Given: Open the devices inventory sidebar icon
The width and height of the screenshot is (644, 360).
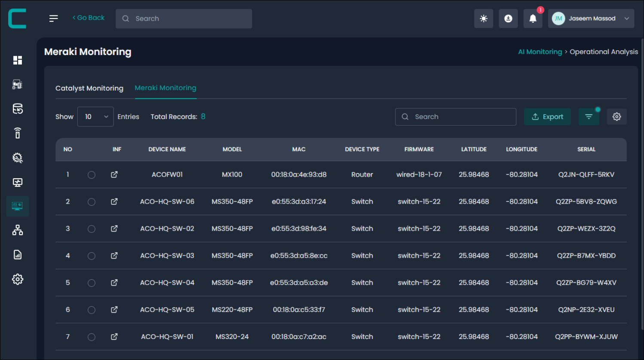Looking at the screenshot, I should [x=18, y=85].
